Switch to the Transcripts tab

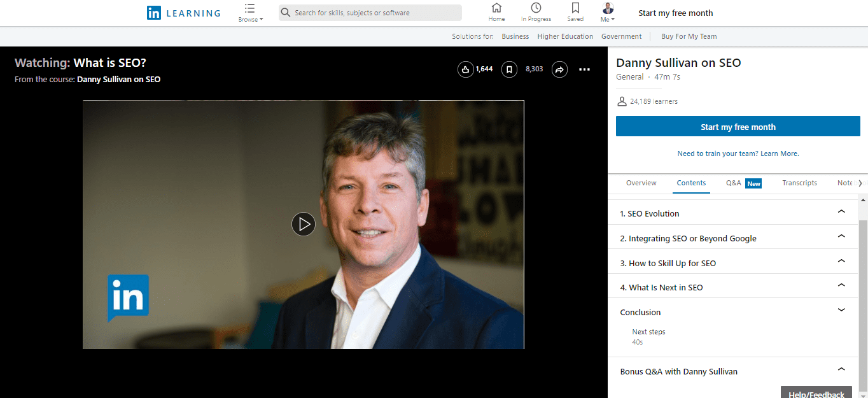(799, 183)
